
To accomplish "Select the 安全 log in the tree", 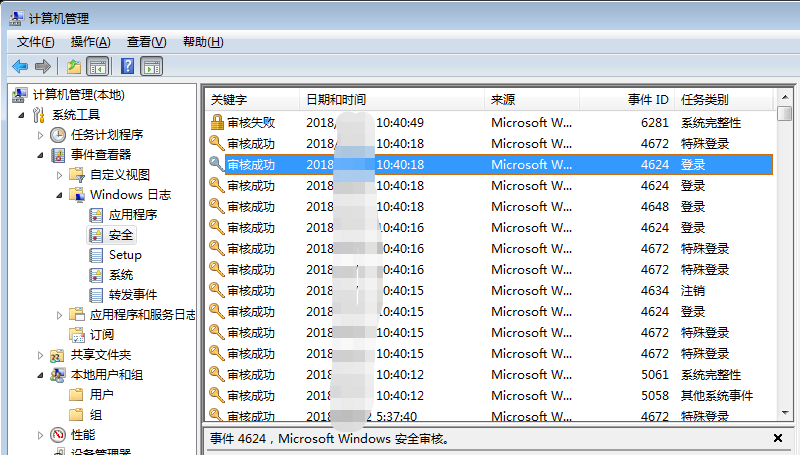I will (120, 235).
